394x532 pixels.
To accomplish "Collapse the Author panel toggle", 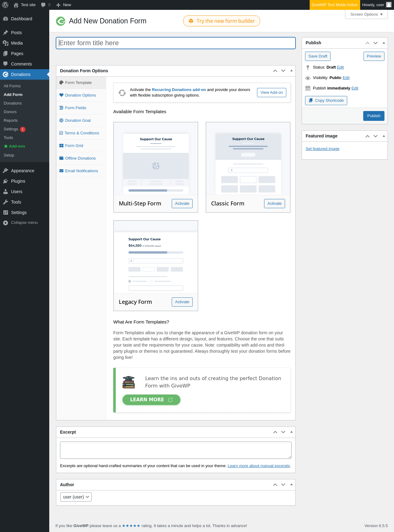I will [x=291, y=485].
